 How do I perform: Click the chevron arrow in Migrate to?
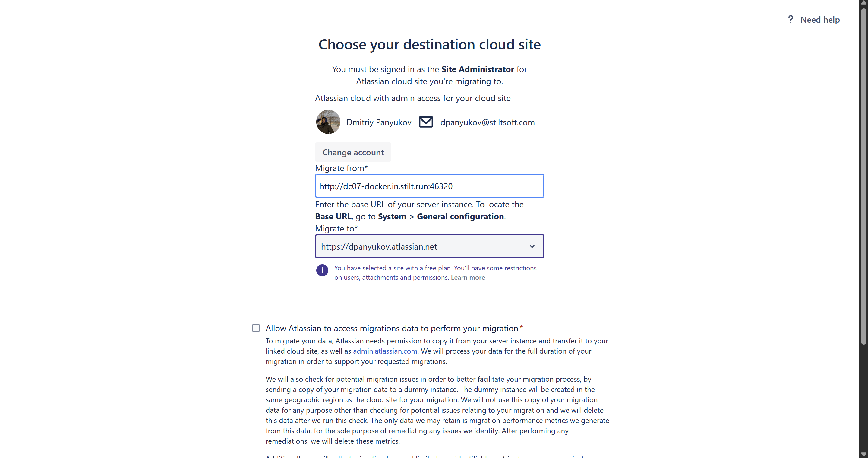[x=532, y=246]
